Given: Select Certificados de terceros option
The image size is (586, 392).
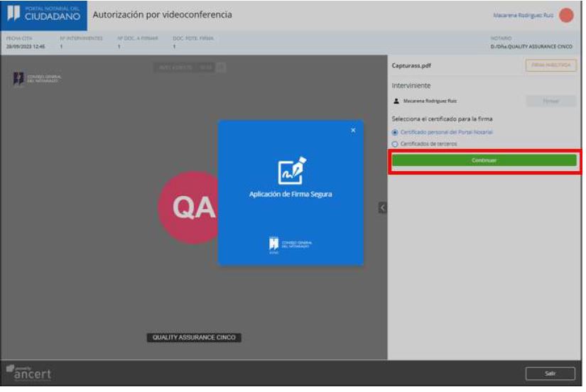Looking at the screenshot, I should 395,143.
